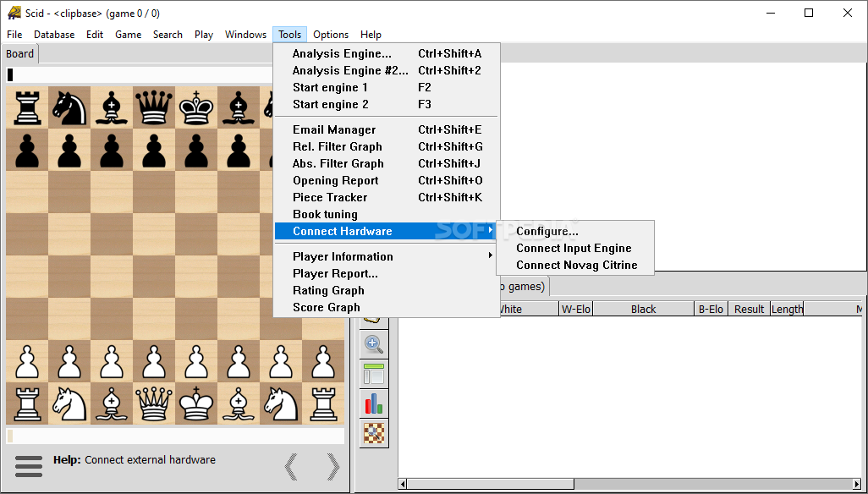Launch the Piece Tracker
This screenshot has width=868, height=494.
point(387,197)
